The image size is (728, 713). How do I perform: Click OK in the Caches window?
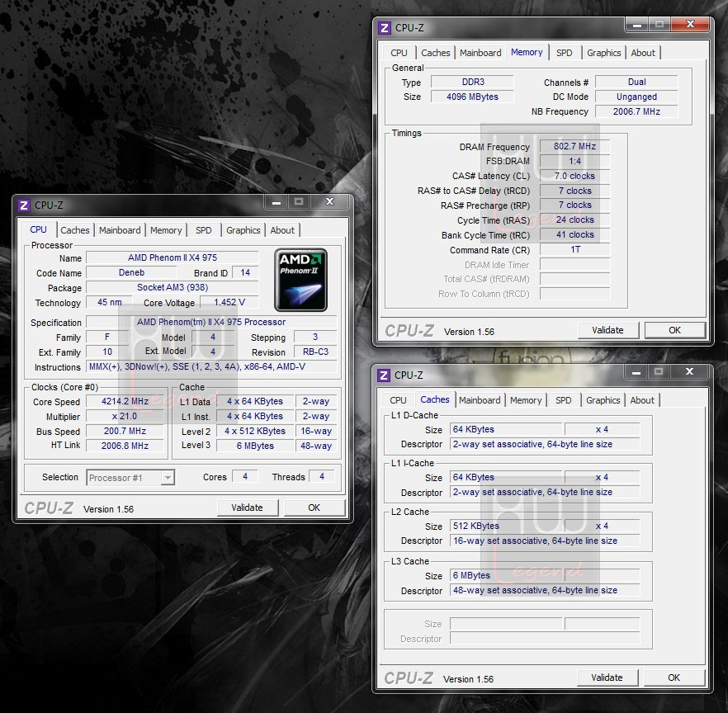[674, 678]
